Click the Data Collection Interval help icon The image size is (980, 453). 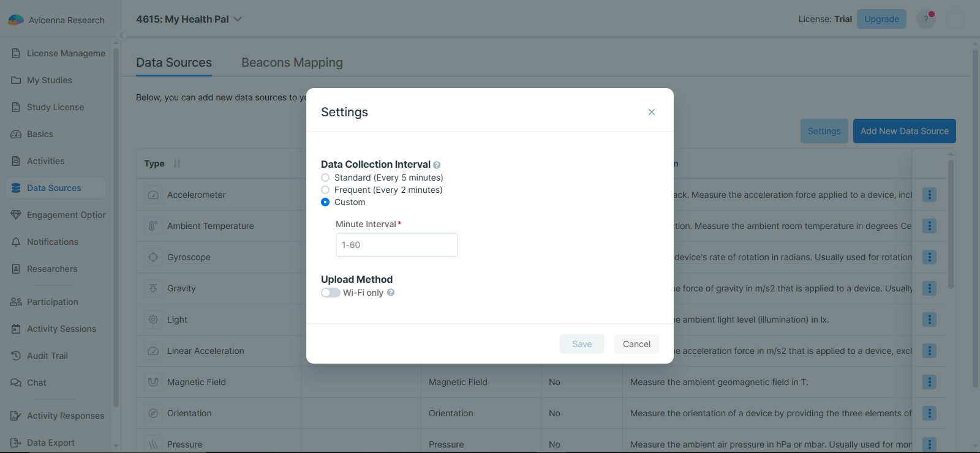pyautogui.click(x=437, y=165)
